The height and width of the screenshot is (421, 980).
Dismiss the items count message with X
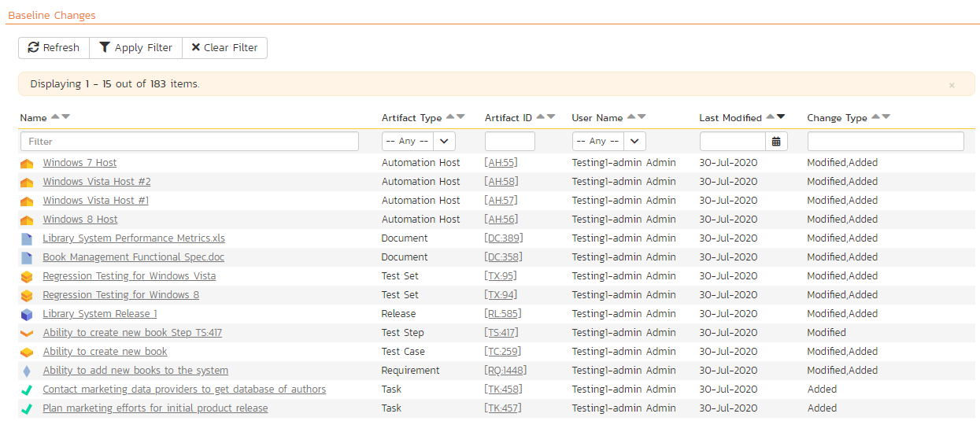coord(952,85)
